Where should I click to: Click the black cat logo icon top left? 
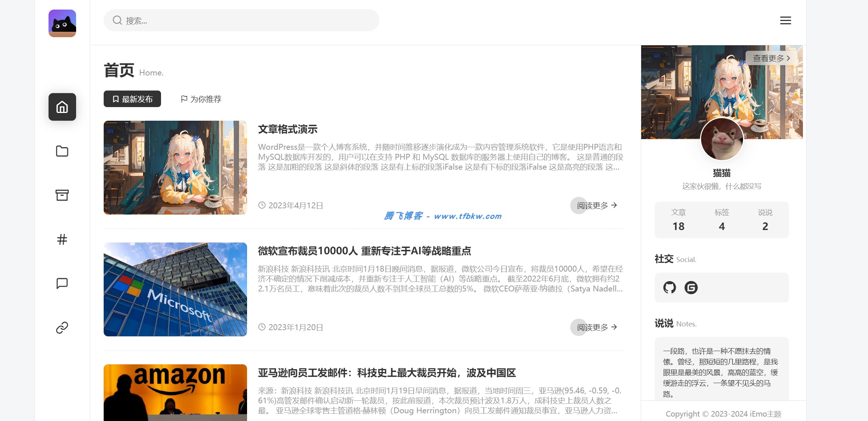[x=62, y=23]
